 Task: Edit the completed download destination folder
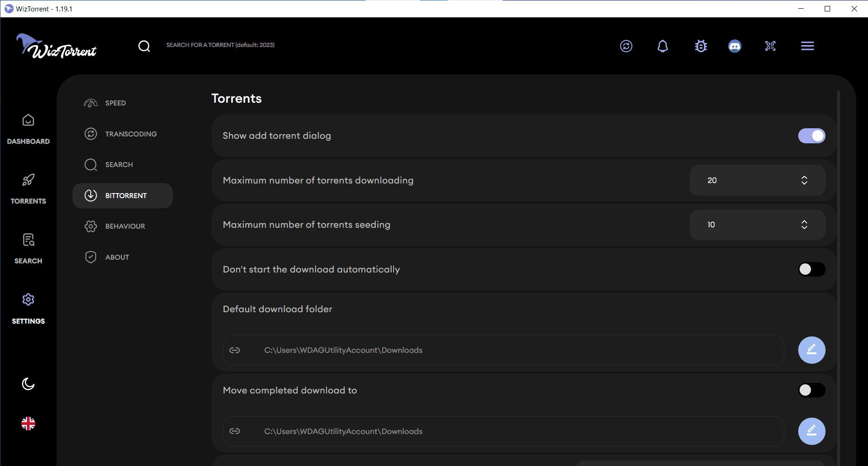tap(811, 431)
